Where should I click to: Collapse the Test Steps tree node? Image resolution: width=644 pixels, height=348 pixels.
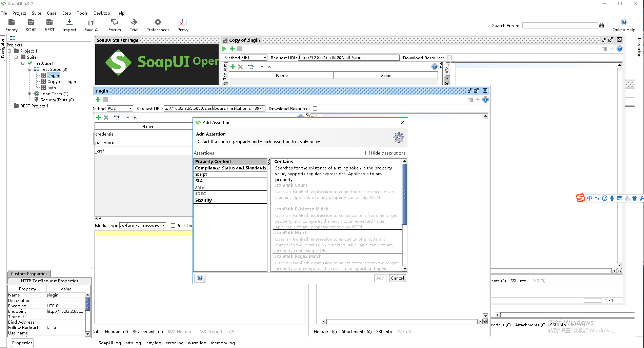[30, 69]
